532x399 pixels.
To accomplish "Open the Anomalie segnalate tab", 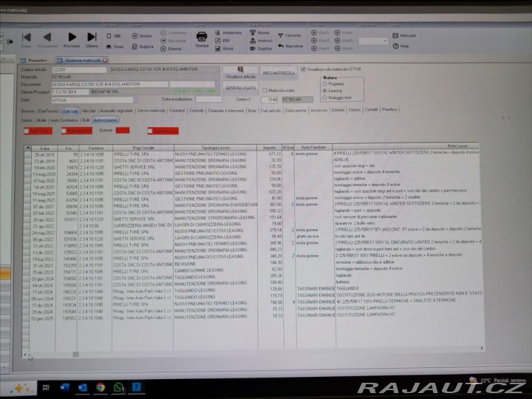I will coord(117,111).
